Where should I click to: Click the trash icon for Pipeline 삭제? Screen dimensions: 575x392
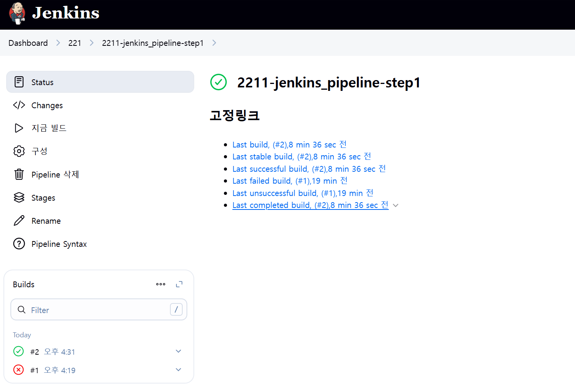pos(19,174)
